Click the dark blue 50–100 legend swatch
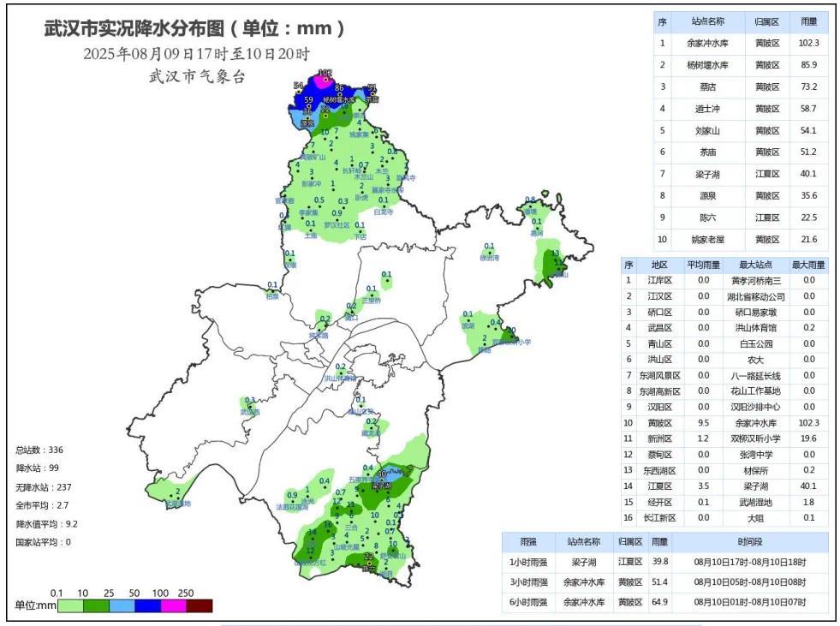 point(147,605)
